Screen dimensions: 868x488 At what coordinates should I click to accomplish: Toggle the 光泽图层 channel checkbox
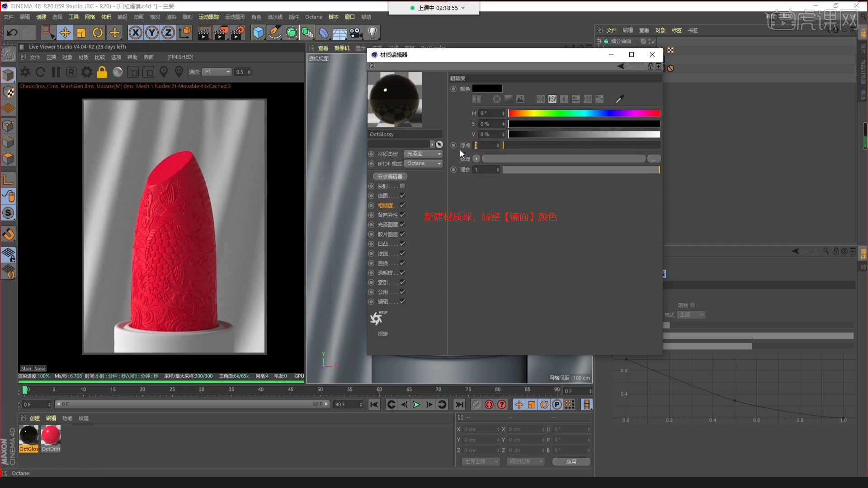click(402, 225)
